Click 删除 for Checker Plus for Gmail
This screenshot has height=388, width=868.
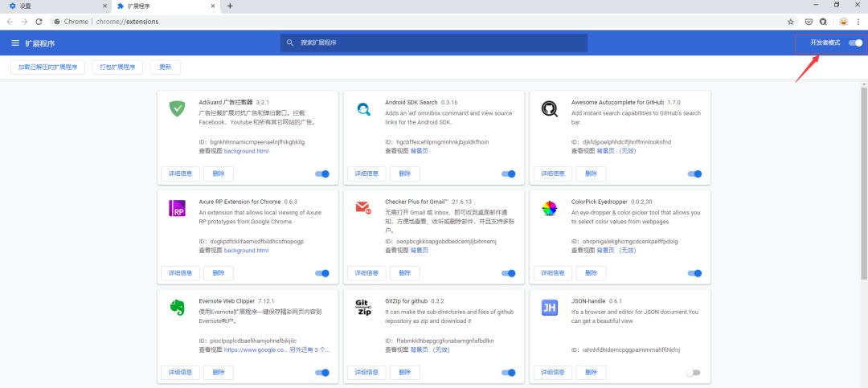click(404, 273)
